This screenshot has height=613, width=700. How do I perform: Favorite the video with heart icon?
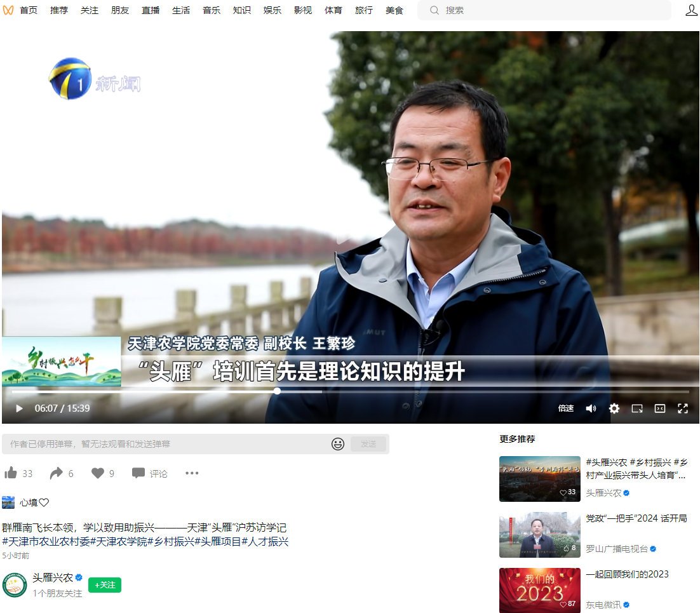point(98,473)
